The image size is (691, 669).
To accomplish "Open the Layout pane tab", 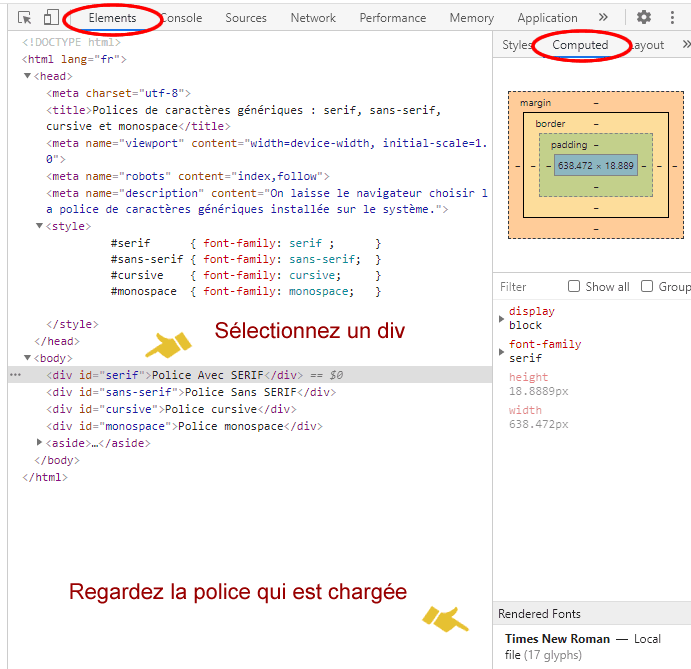I will (x=647, y=45).
